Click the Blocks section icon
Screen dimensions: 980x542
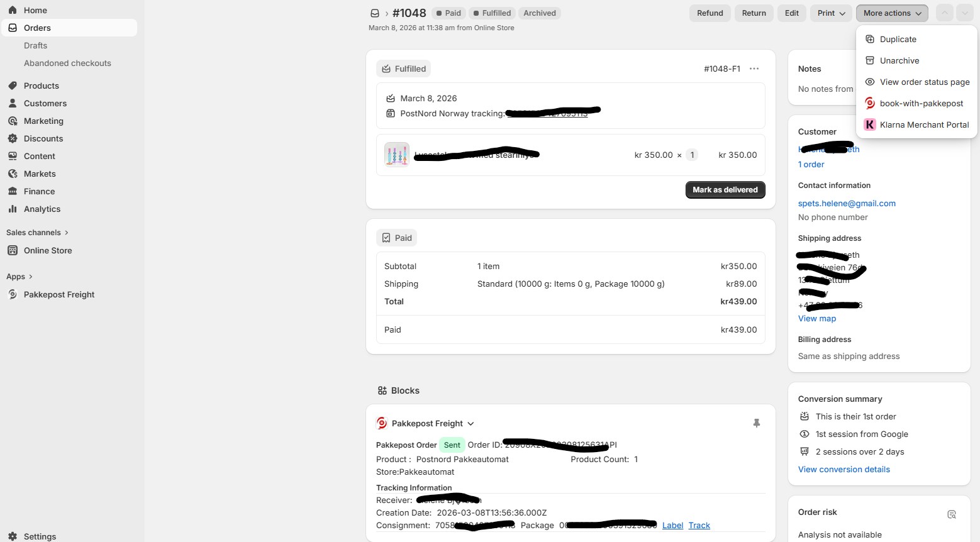click(x=382, y=390)
